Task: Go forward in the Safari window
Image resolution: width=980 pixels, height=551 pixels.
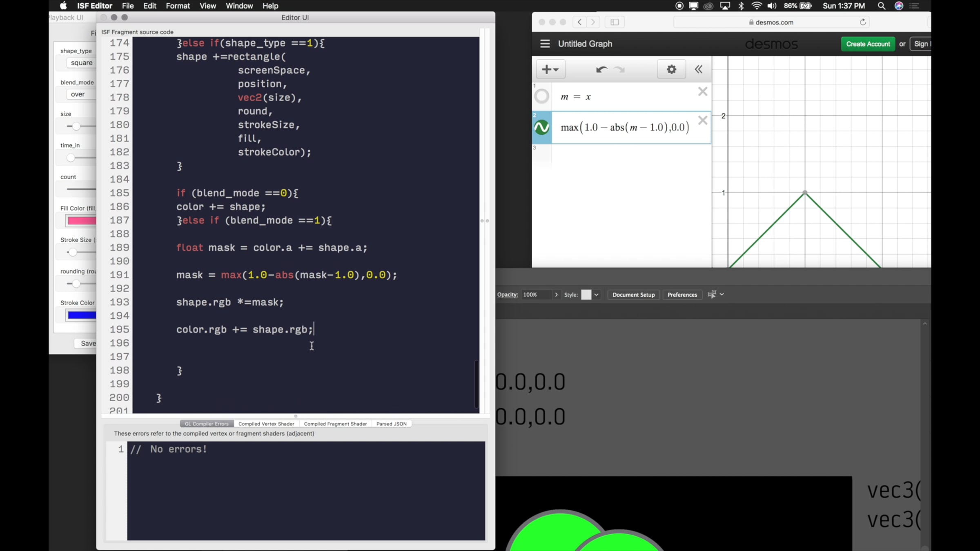Action: tap(593, 22)
